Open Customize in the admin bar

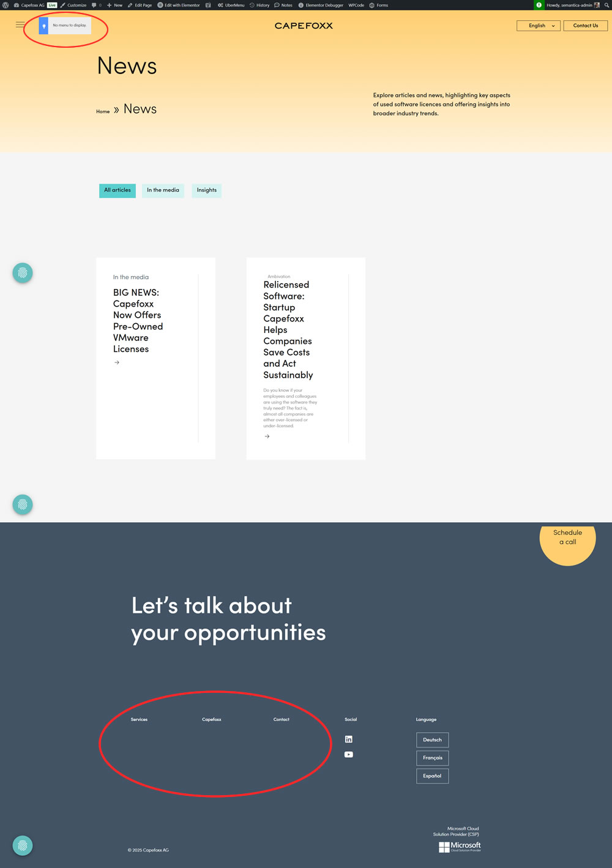(73, 5)
